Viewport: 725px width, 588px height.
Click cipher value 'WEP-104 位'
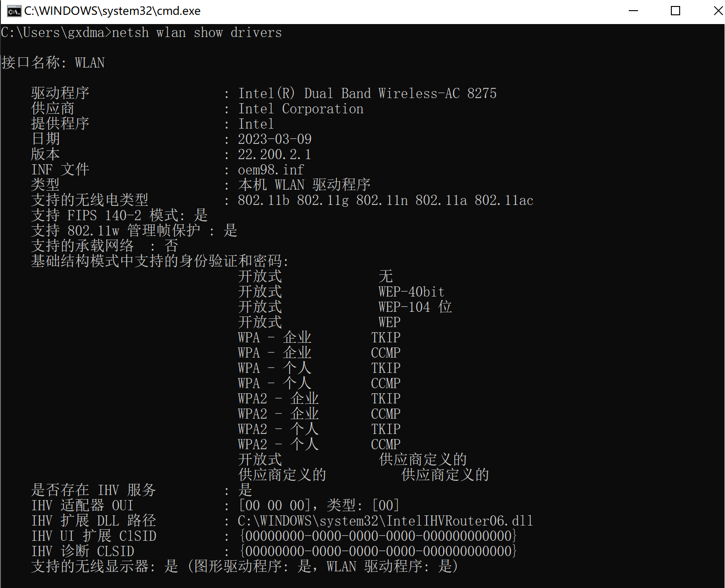tap(415, 307)
